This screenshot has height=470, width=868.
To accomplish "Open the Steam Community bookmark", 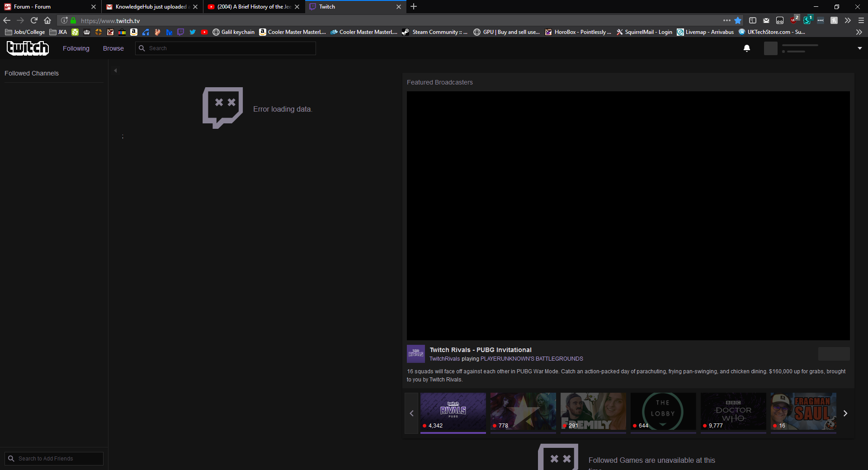I will (x=435, y=32).
